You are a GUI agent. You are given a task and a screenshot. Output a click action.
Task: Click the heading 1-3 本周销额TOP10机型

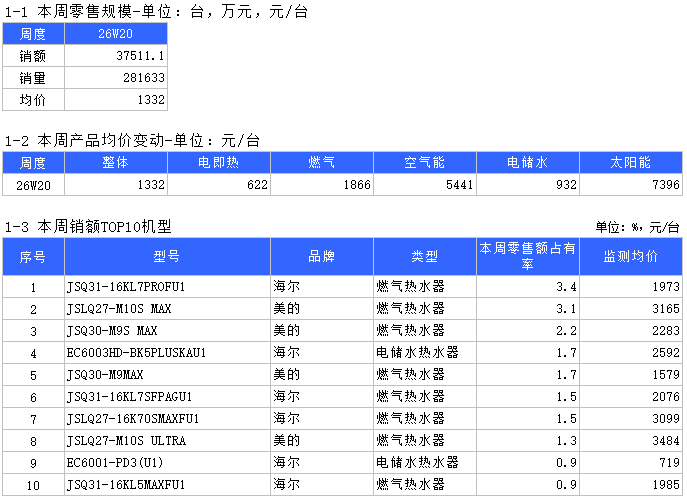88,227
